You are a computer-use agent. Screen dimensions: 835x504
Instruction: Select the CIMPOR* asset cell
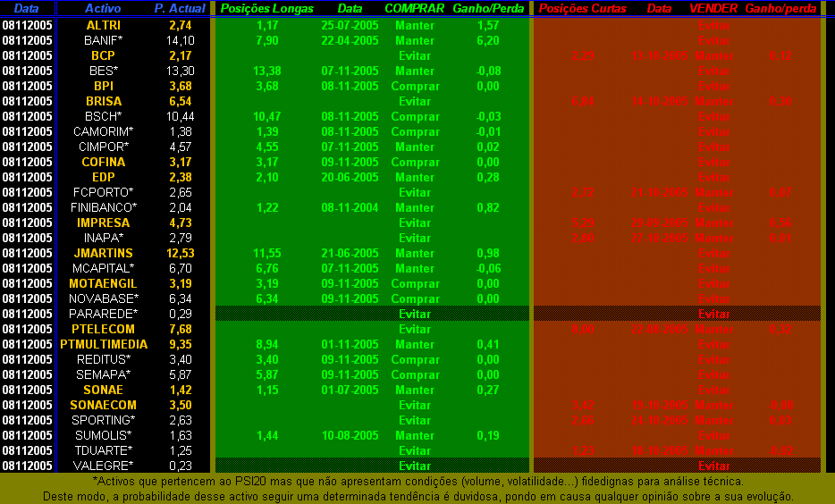(104, 147)
